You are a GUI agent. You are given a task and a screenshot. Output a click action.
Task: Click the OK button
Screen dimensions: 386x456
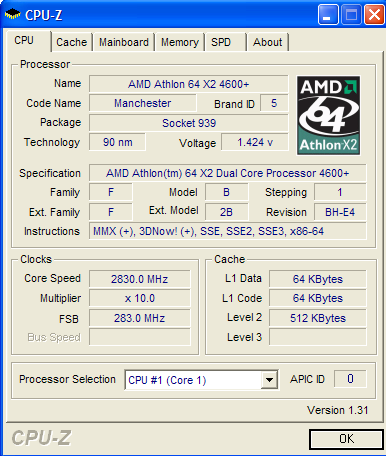[346, 439]
